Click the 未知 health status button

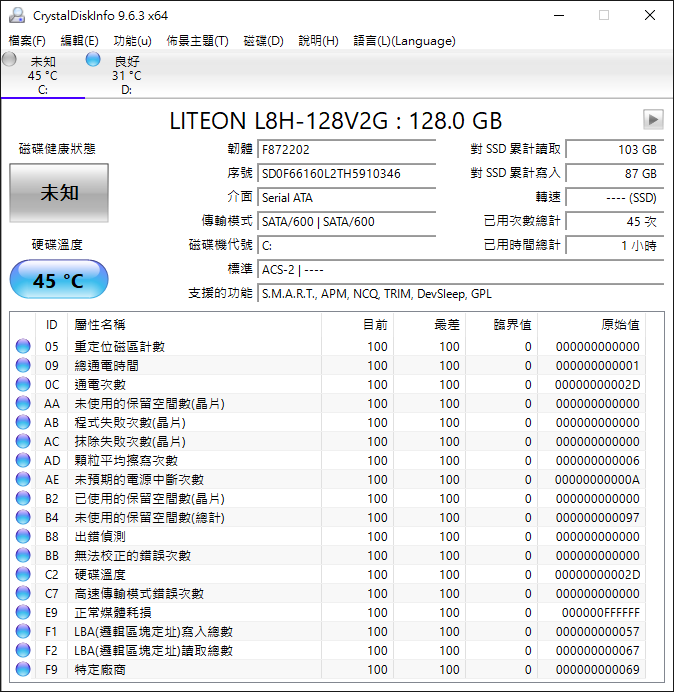[x=59, y=193]
